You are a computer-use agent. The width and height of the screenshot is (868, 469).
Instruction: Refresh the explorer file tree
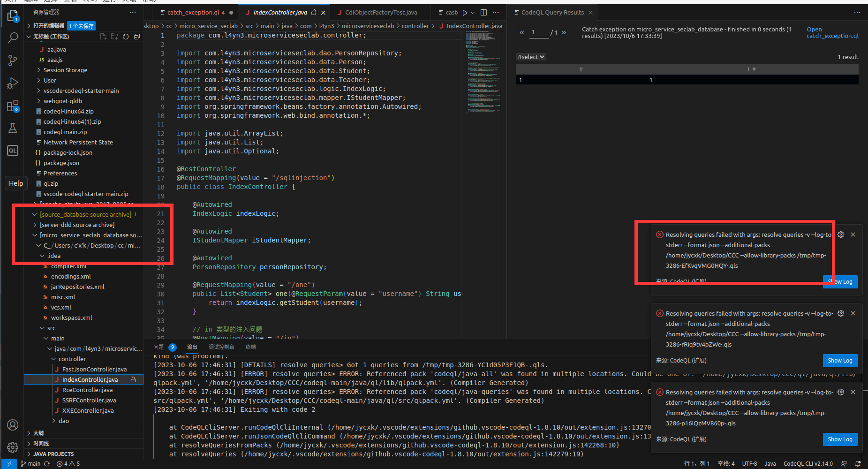(126, 37)
